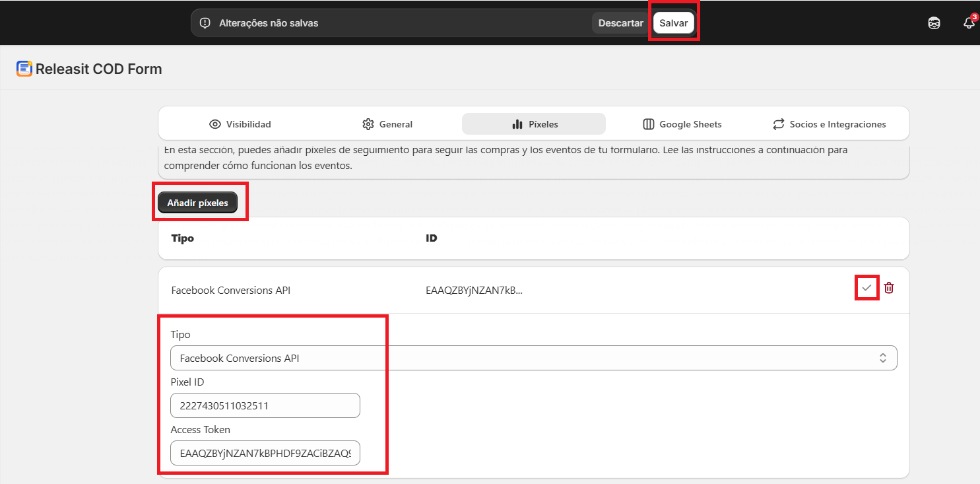Click the Access Token input field
This screenshot has width=980, height=484.
265,453
